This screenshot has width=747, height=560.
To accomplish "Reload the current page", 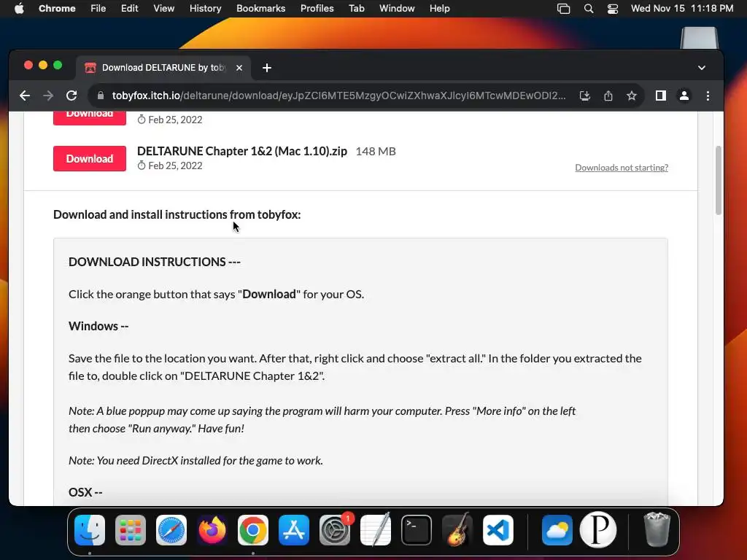I will coord(71,96).
